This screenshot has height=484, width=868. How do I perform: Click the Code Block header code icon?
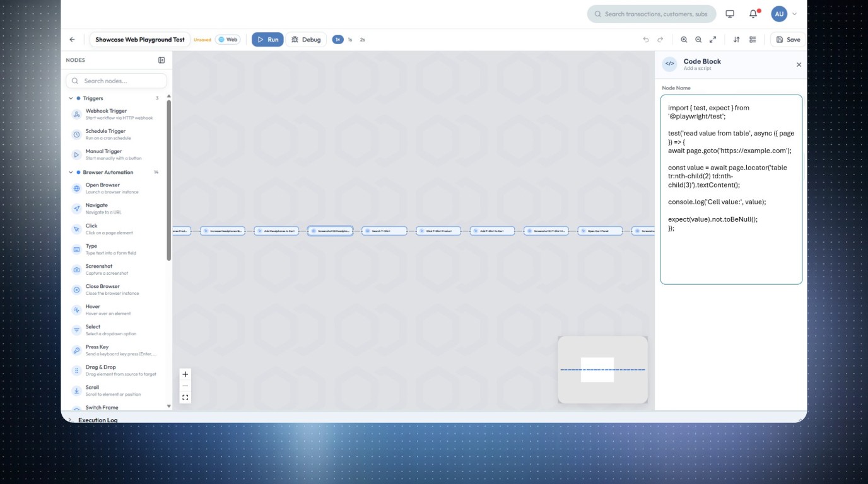(670, 64)
